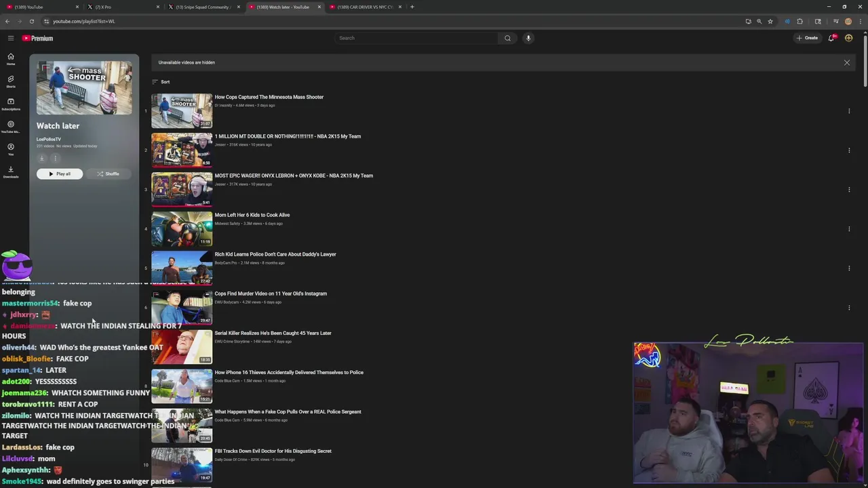The image size is (868, 488).
Task: Open the Rich Kid Learns Police thumbnail
Action: (182, 268)
